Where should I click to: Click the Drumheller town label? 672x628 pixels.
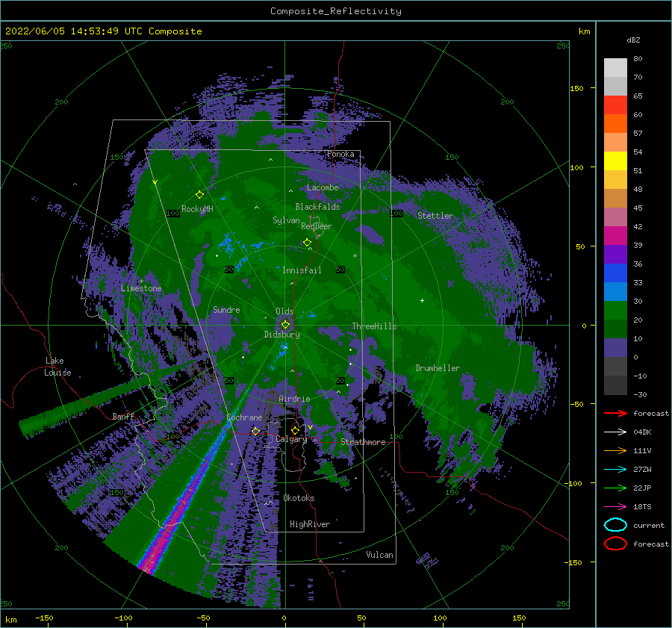(438, 368)
